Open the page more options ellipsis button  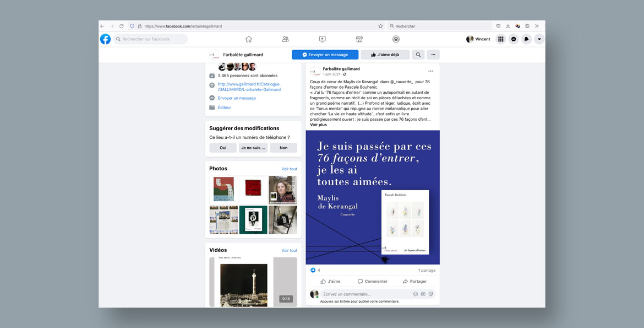pos(433,55)
